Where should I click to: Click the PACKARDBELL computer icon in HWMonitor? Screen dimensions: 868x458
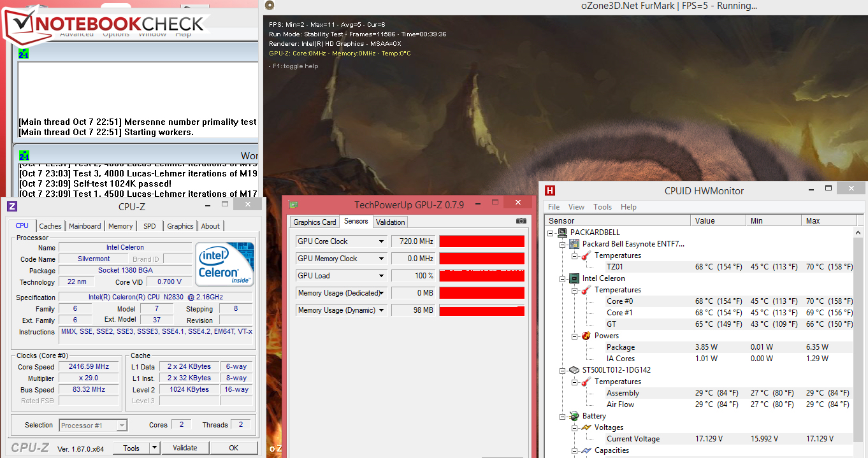pyautogui.click(x=562, y=233)
